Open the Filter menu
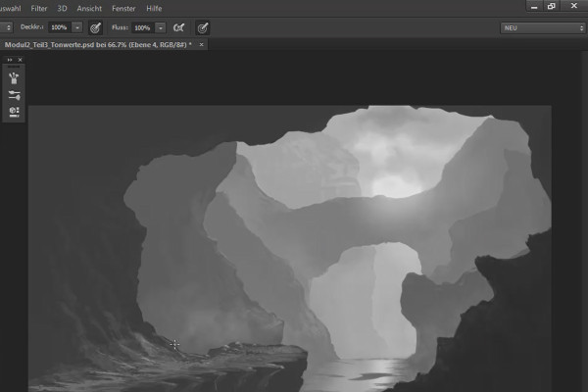This screenshot has width=588, height=392. click(x=39, y=8)
